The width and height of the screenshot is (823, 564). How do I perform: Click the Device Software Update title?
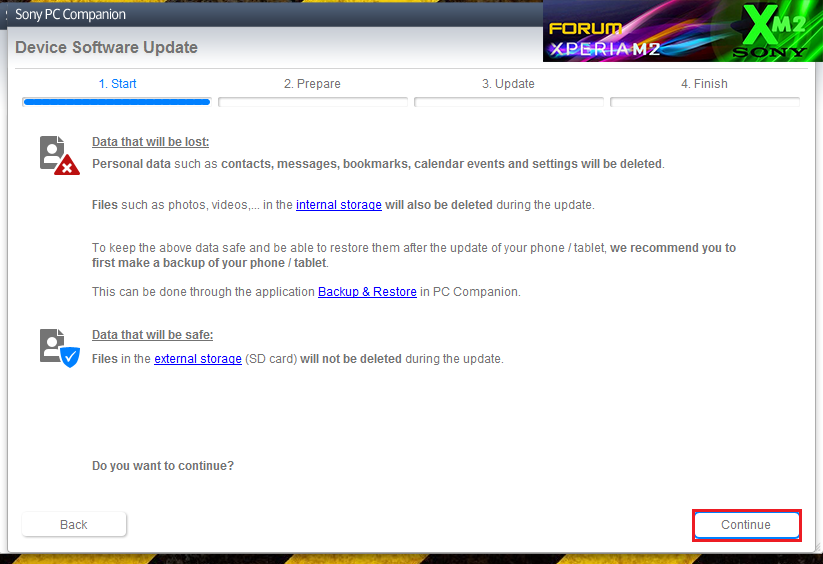click(107, 47)
